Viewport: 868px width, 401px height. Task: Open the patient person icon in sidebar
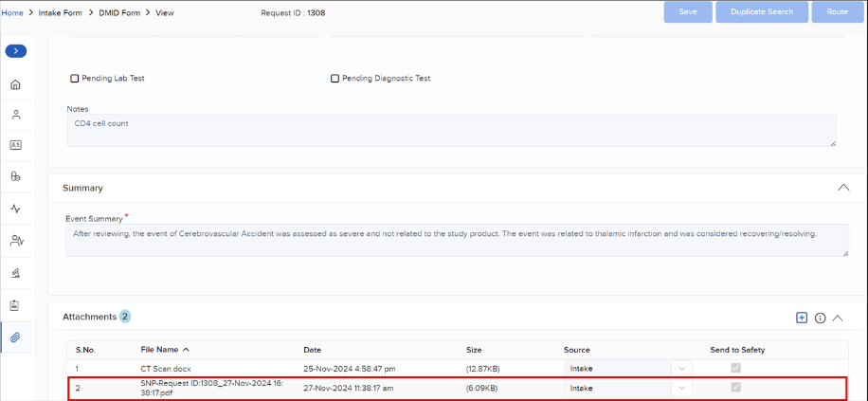pos(15,115)
